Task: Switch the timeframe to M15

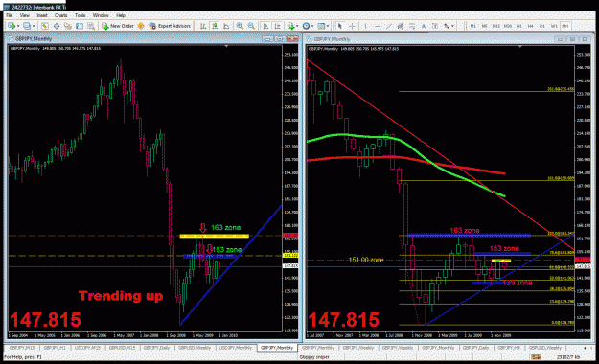Action: coord(496,26)
